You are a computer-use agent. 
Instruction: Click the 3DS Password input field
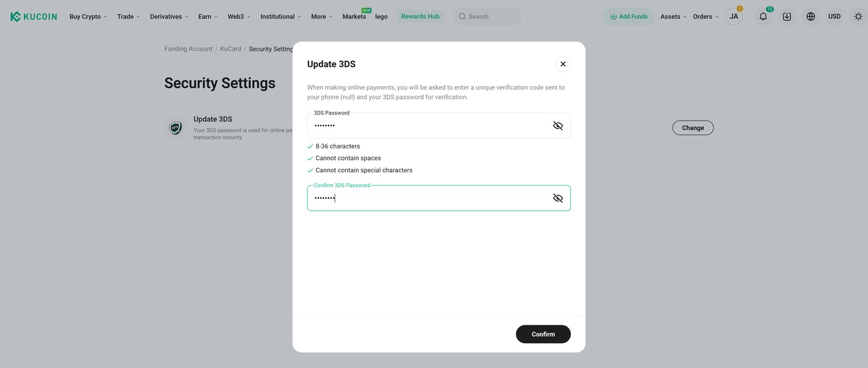pos(427,126)
